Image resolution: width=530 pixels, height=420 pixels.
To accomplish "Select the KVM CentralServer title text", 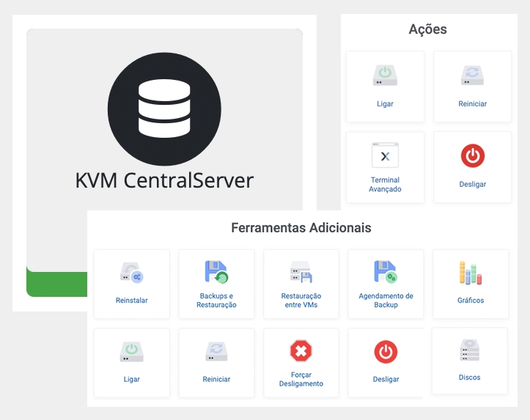I will (164, 180).
